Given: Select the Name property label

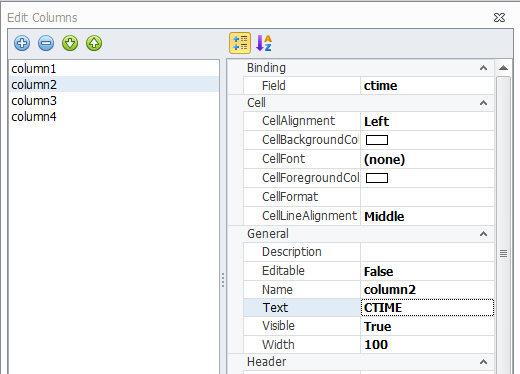Looking at the screenshot, I should point(277,290).
